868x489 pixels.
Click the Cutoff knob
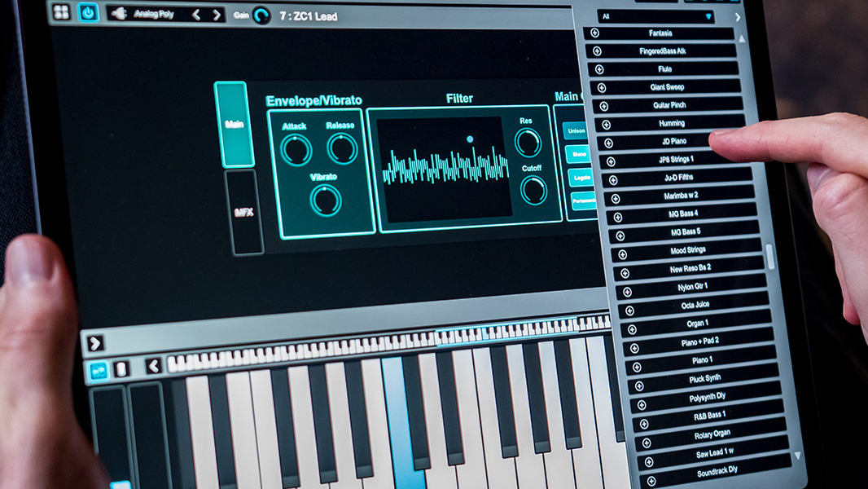pyautogui.click(x=533, y=190)
